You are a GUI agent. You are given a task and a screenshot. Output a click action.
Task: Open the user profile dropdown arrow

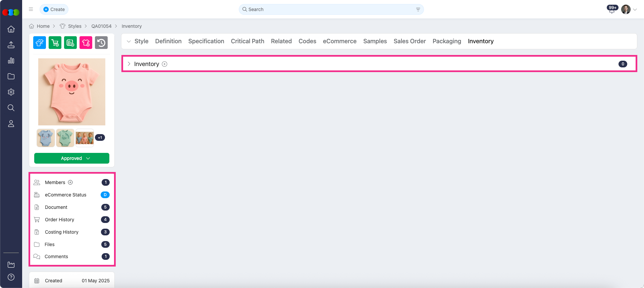click(635, 9)
